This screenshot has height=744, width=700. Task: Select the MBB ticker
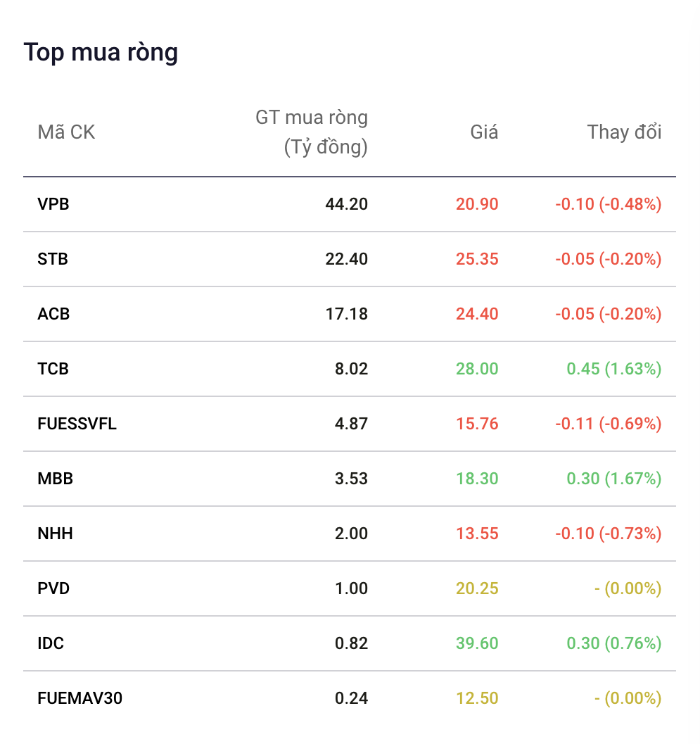coord(55,479)
